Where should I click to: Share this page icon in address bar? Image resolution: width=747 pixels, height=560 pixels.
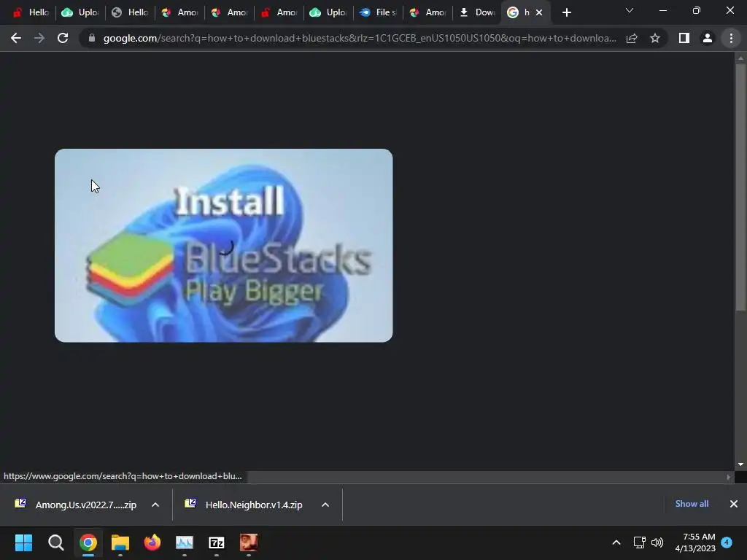pyautogui.click(x=632, y=38)
